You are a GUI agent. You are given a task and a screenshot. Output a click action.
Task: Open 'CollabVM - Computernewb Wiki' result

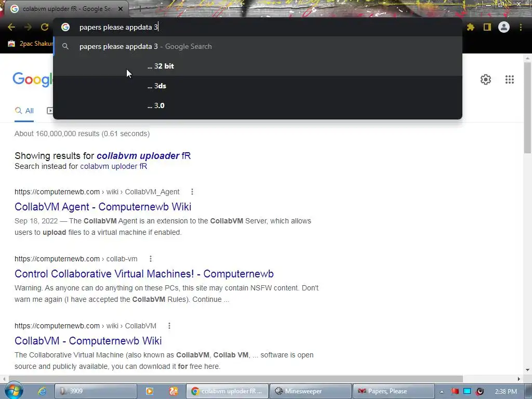88,341
